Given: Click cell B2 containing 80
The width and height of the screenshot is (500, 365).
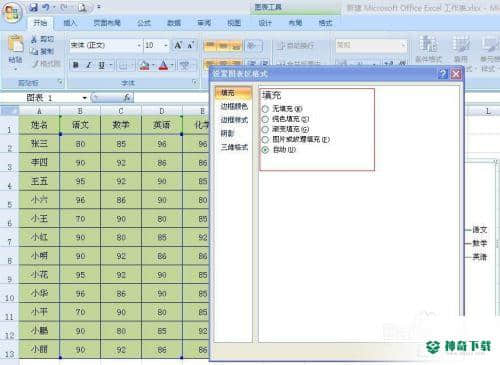Looking at the screenshot, I should [x=80, y=144].
